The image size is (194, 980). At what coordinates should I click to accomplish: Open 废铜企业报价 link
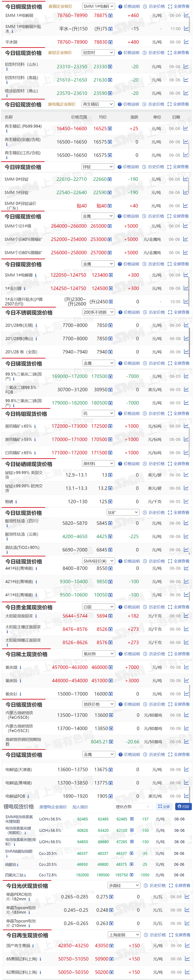point(60,7)
